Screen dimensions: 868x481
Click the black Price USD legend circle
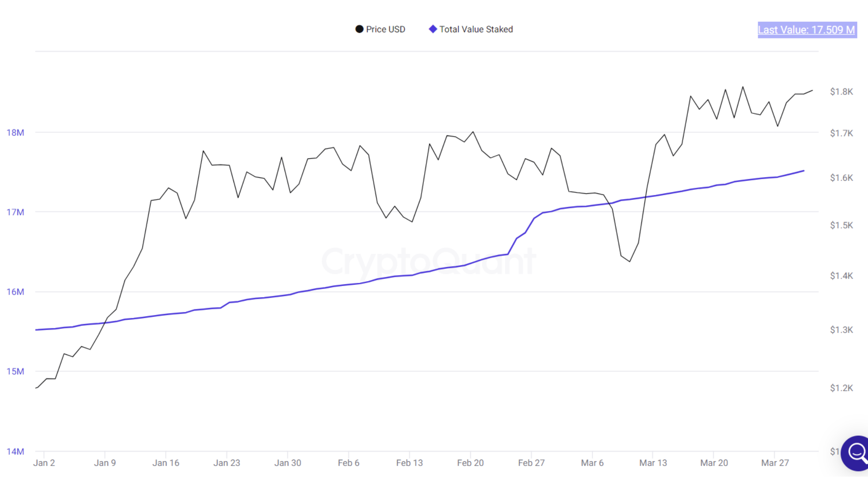click(x=359, y=29)
